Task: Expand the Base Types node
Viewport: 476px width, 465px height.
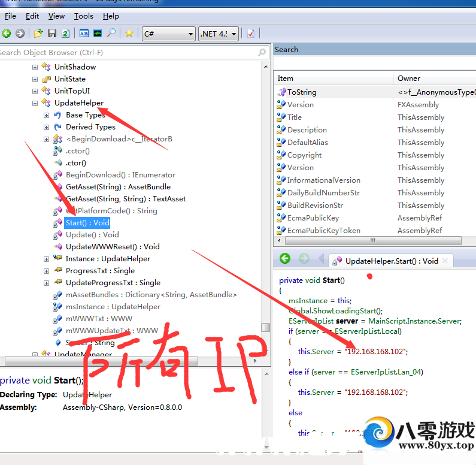Action: (46, 115)
